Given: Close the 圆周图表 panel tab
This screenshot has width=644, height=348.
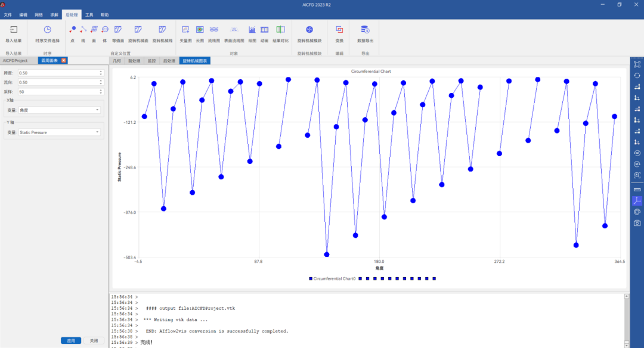Looking at the screenshot, I should tap(64, 60).
